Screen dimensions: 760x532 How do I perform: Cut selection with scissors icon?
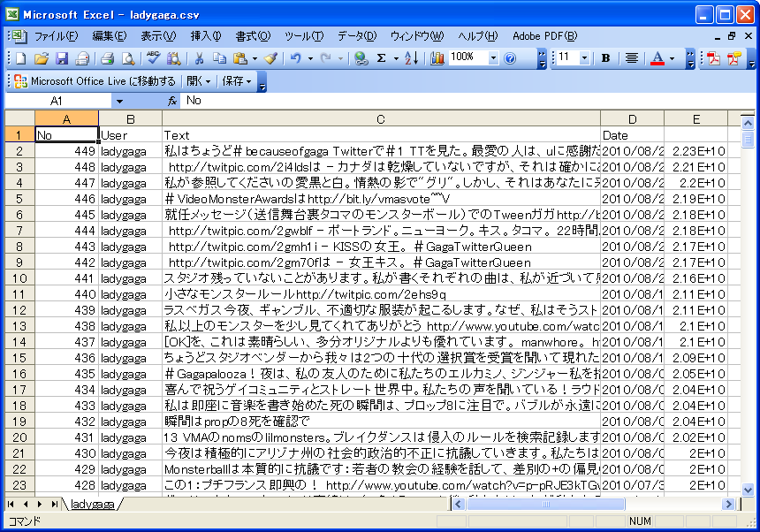[x=199, y=58]
